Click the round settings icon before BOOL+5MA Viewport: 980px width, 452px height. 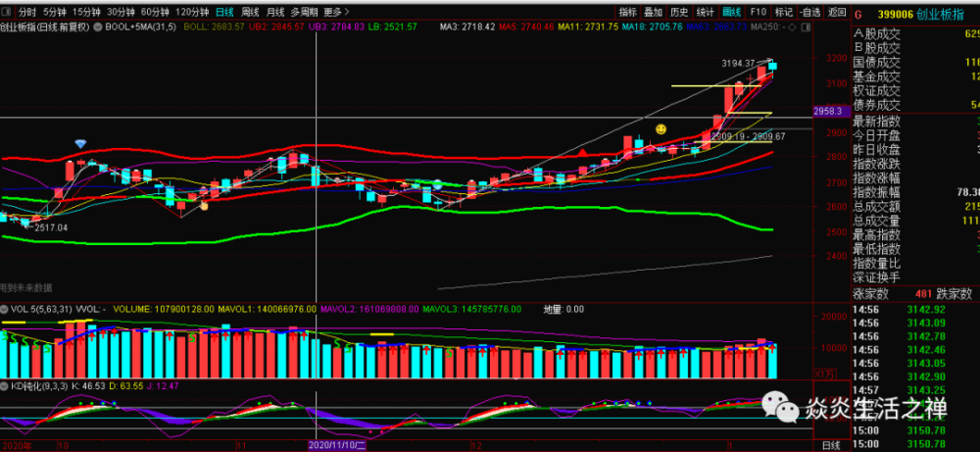[x=98, y=26]
